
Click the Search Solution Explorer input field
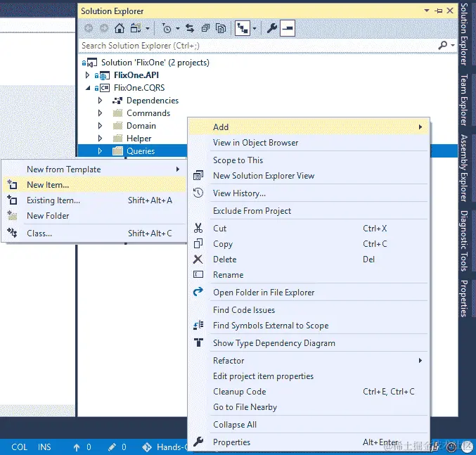pyautogui.click(x=258, y=46)
